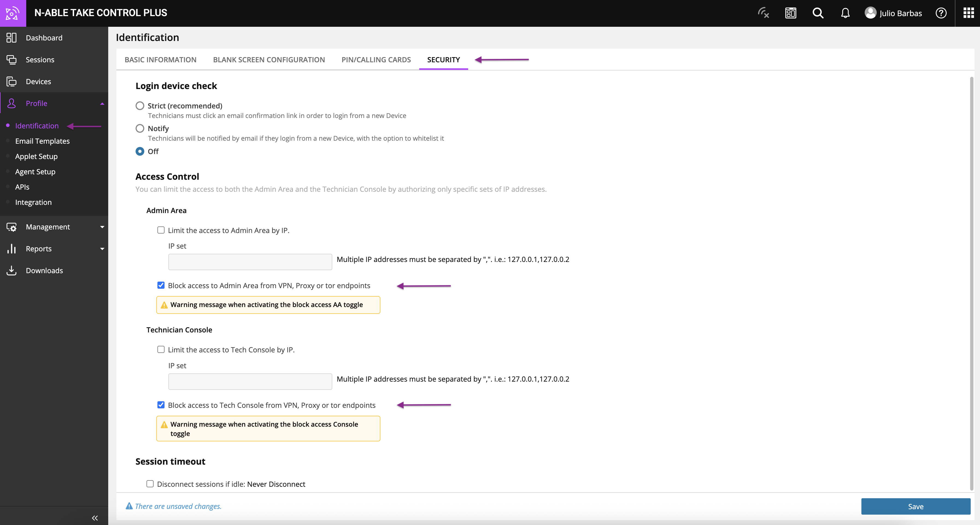Image resolution: width=980 pixels, height=525 pixels.
Task: Click the Admin Area IP set field
Action: (x=250, y=262)
